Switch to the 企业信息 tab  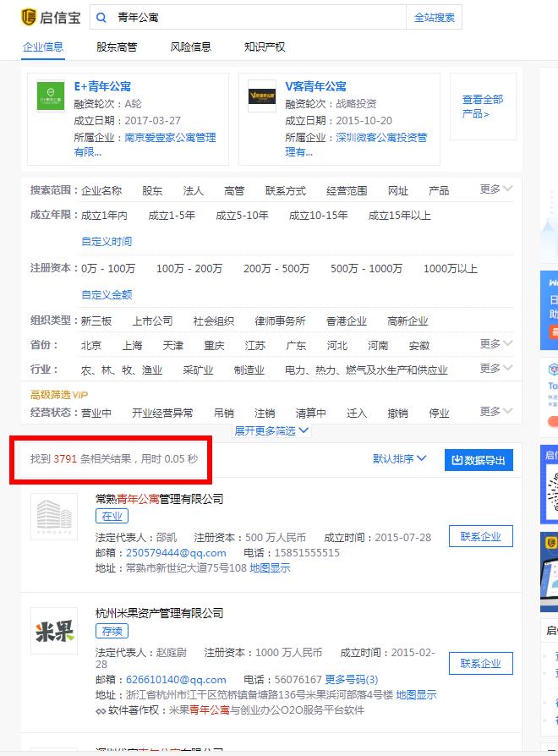pos(43,47)
